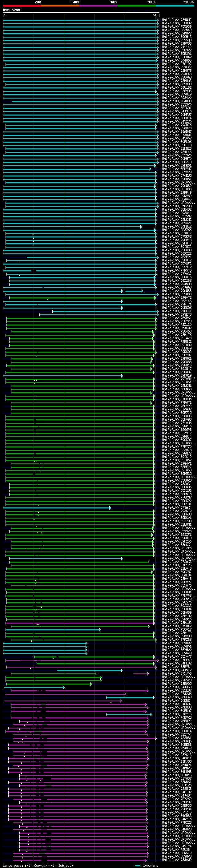Select the UniRef100_A5C017 label
The width and height of the screenshot is (197, 868).
177,630
